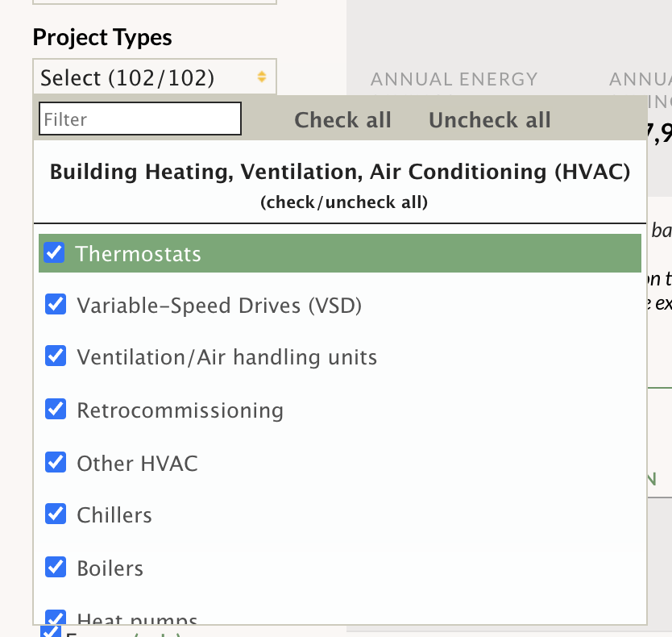672x637 pixels.
Task: Open the Project Types select dropdown
Action: click(x=155, y=77)
